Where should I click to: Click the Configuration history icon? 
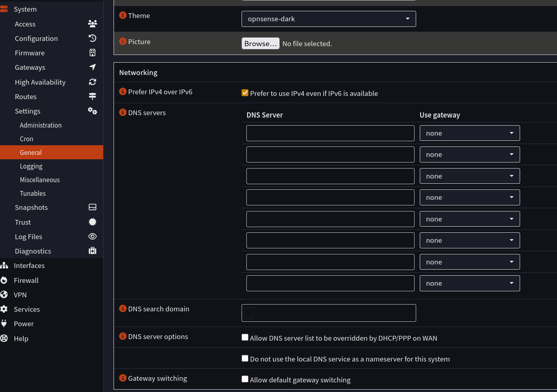pyautogui.click(x=92, y=38)
